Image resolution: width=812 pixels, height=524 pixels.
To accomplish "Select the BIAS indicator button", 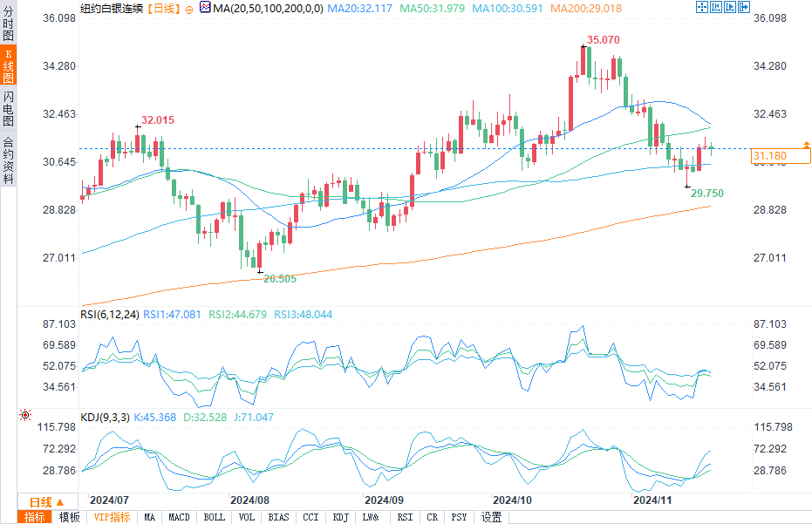I will (x=278, y=517).
